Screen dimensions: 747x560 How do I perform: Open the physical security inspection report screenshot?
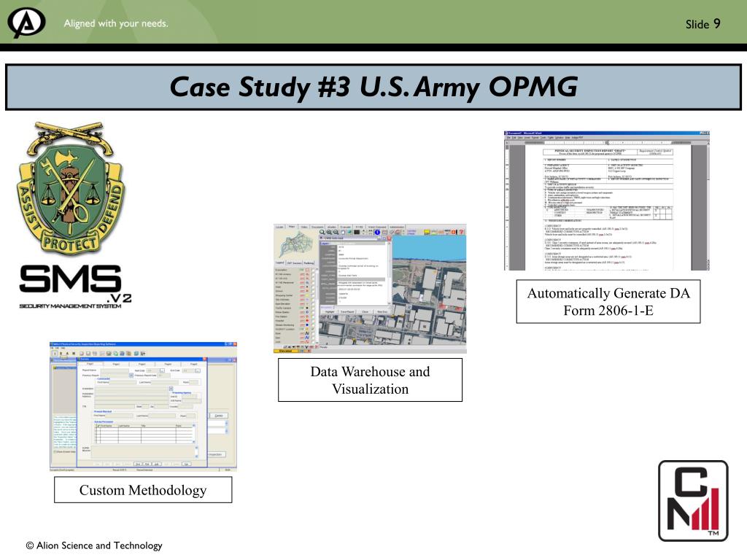click(x=607, y=201)
